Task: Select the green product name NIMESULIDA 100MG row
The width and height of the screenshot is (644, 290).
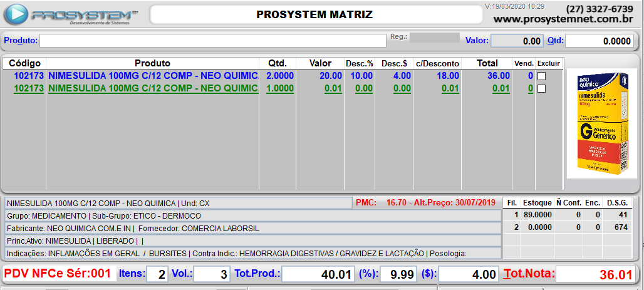Action: (x=153, y=88)
